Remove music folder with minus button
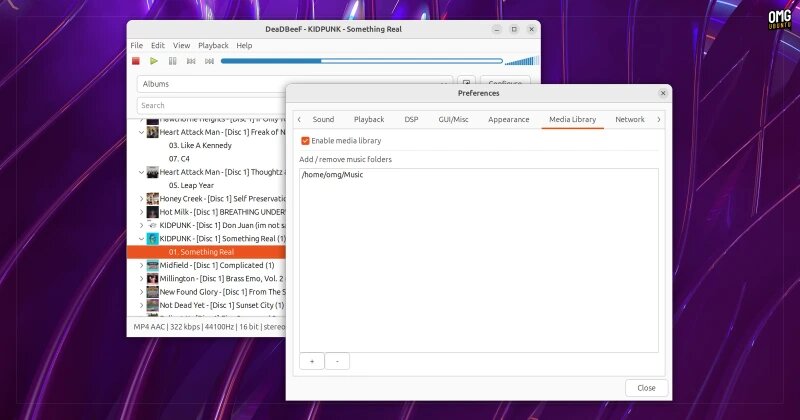The width and height of the screenshot is (800, 420). pyautogui.click(x=337, y=361)
